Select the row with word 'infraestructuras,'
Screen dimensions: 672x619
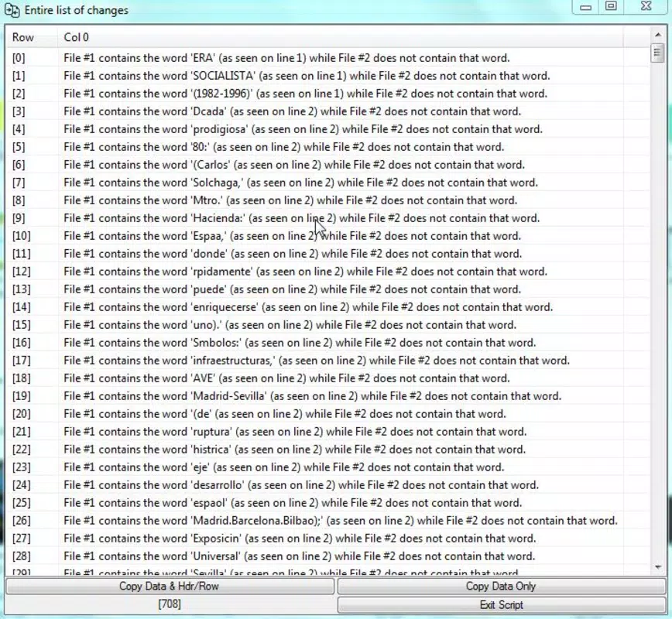328,361
